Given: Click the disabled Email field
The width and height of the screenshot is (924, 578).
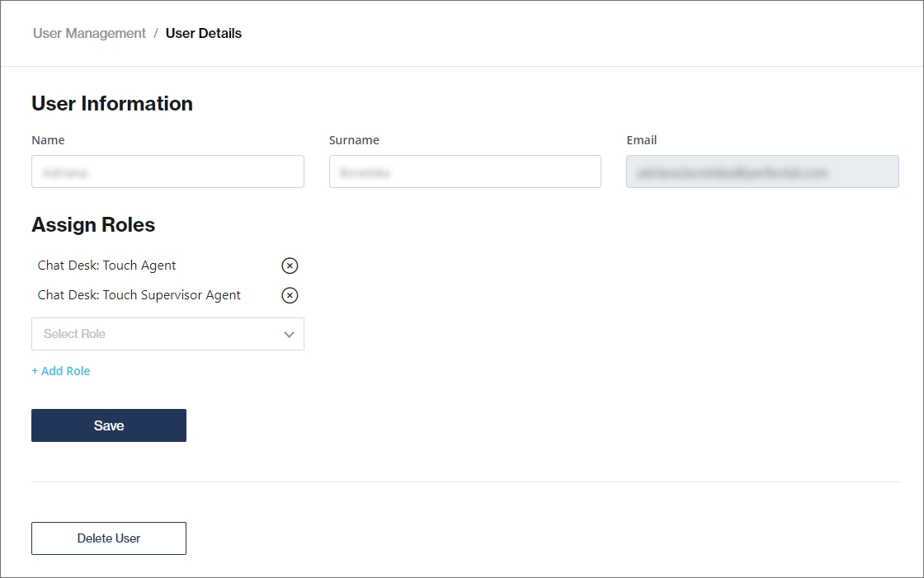Looking at the screenshot, I should (x=762, y=172).
